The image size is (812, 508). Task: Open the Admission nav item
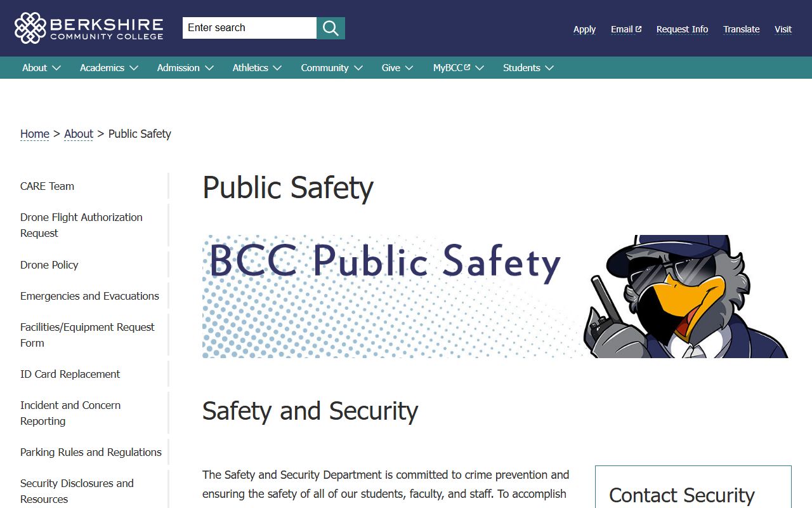click(178, 68)
